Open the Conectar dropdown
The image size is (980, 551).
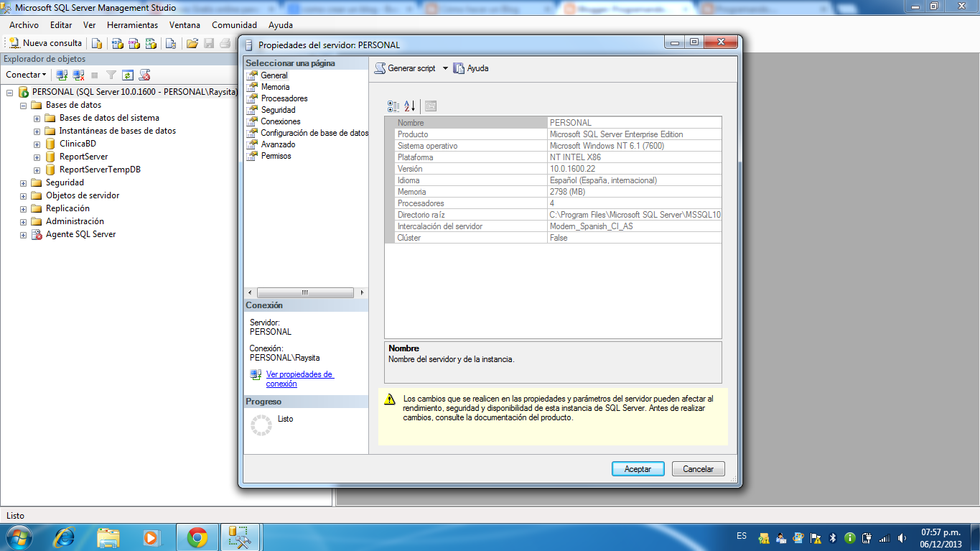click(x=27, y=75)
